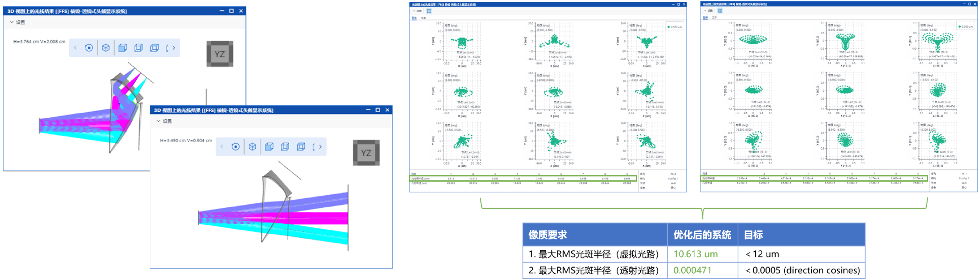Expand the 设置 section in the lower 3D window
The width and height of the screenshot is (980, 280).
[164, 121]
